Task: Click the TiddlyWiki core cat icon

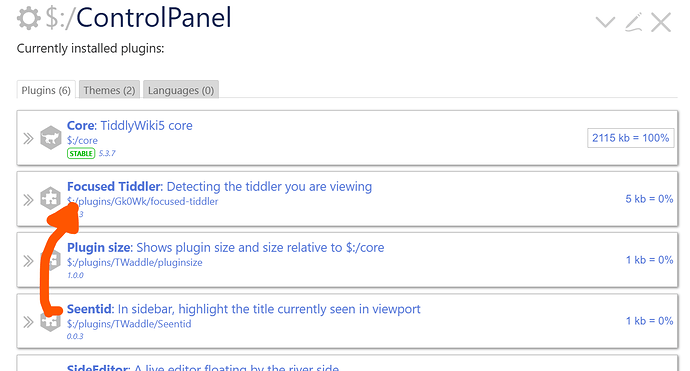Action: click(x=51, y=138)
